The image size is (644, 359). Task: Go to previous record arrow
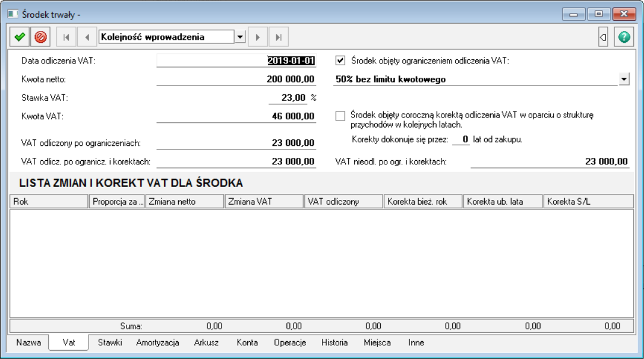pos(87,37)
